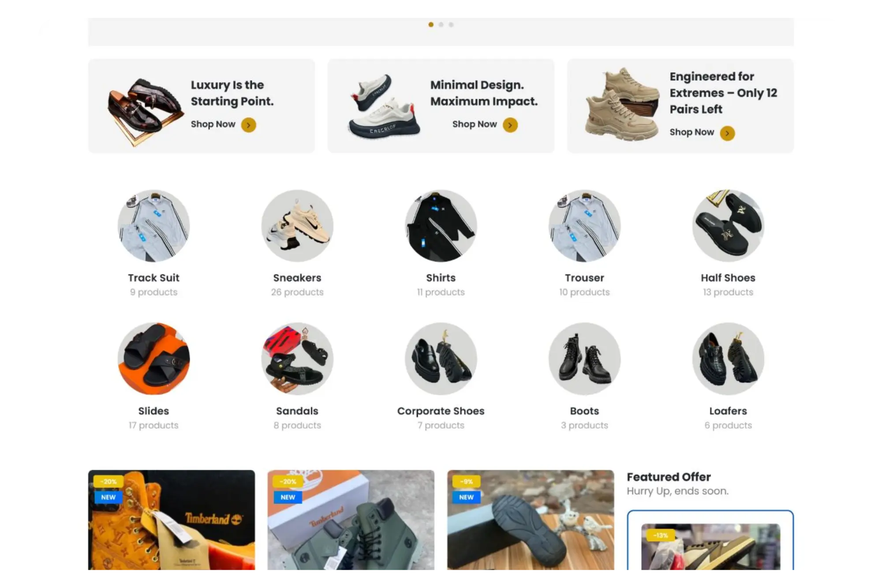The width and height of the screenshot is (882, 588).
Task: Open the Featured Offer product card
Action: [x=710, y=547]
